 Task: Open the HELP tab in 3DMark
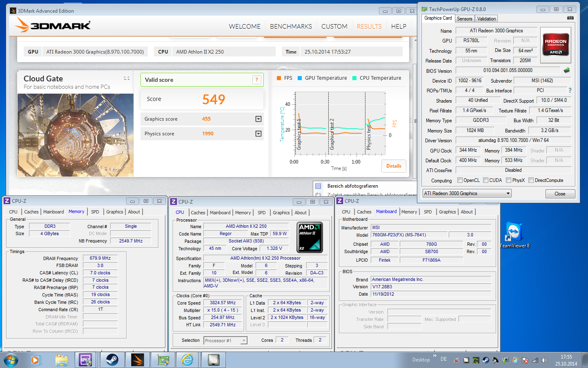(399, 27)
